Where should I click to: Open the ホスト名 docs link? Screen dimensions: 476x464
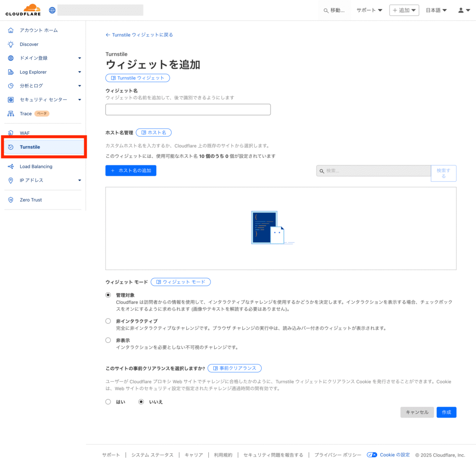pos(153,132)
